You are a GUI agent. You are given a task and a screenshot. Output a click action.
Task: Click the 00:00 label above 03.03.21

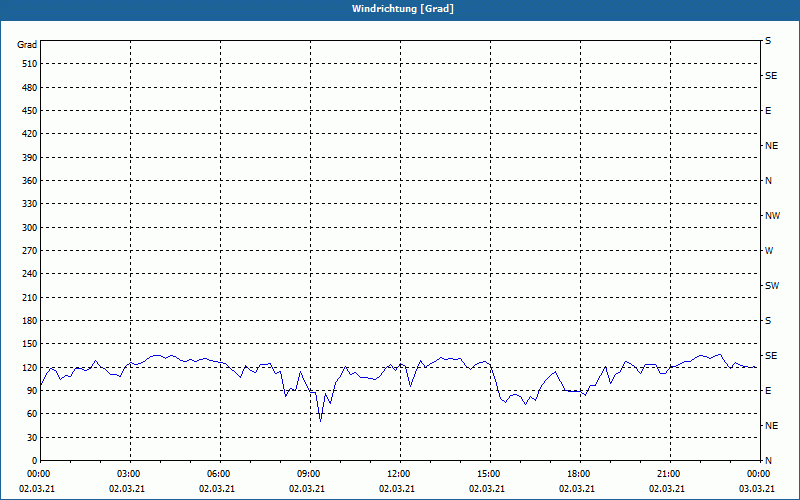[759, 474]
